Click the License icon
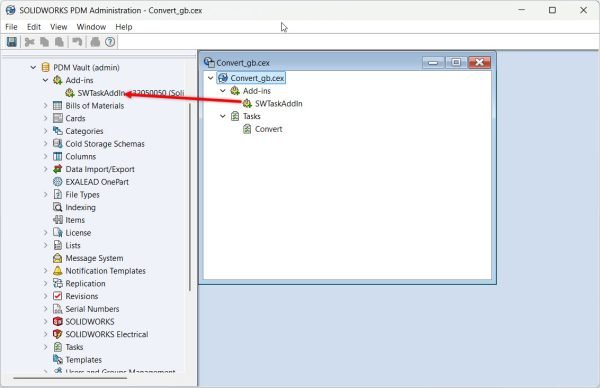 [x=57, y=232]
